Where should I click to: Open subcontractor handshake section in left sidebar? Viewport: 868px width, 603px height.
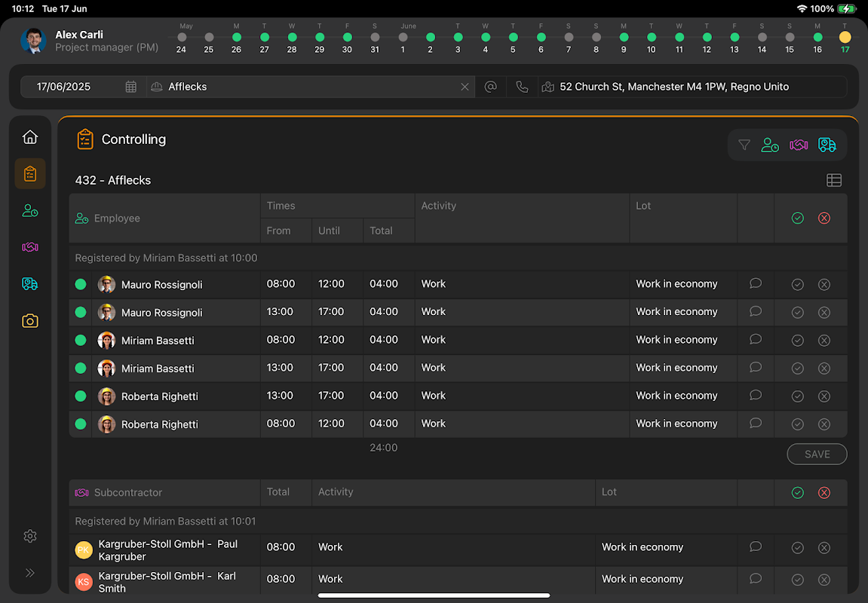pos(30,247)
